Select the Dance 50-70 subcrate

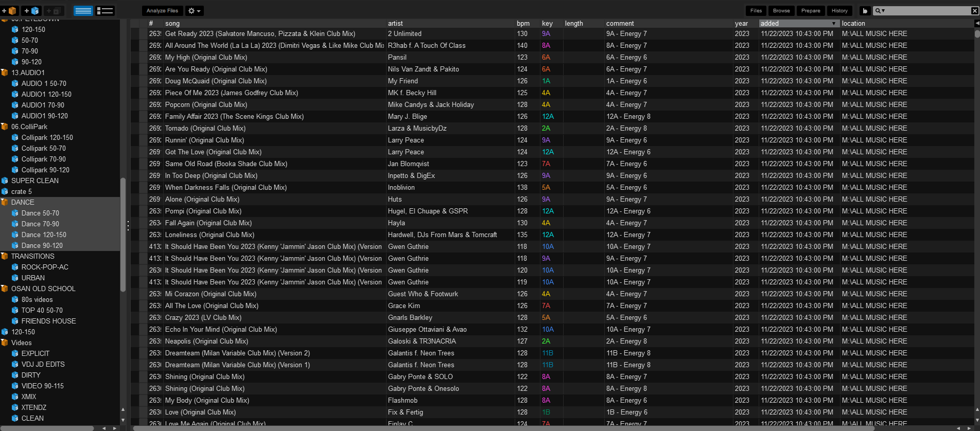pos(40,213)
